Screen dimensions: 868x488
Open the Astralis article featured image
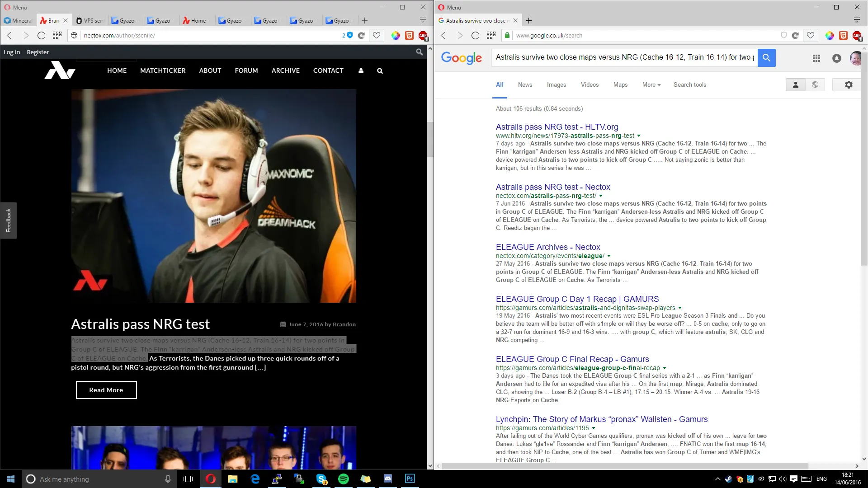point(214,196)
